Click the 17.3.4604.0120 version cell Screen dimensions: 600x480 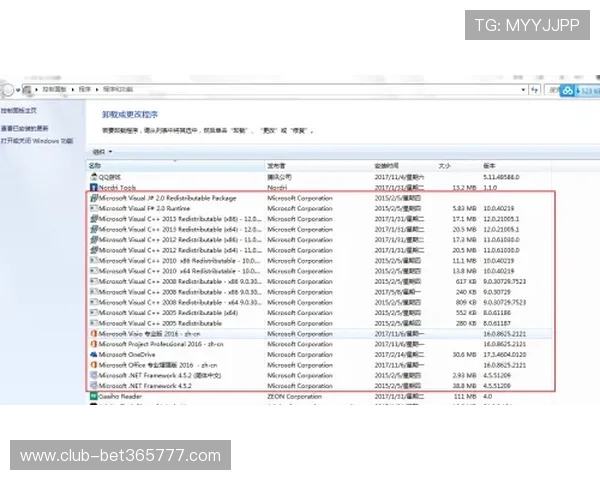click(x=504, y=354)
